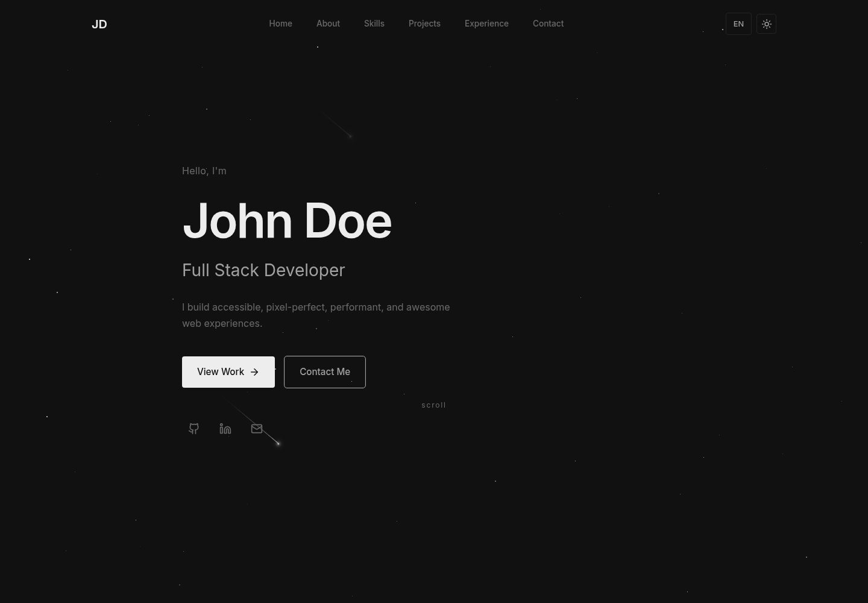This screenshot has width=868, height=603.
Task: Click the "I build accessible" description paragraph
Action: (x=316, y=315)
